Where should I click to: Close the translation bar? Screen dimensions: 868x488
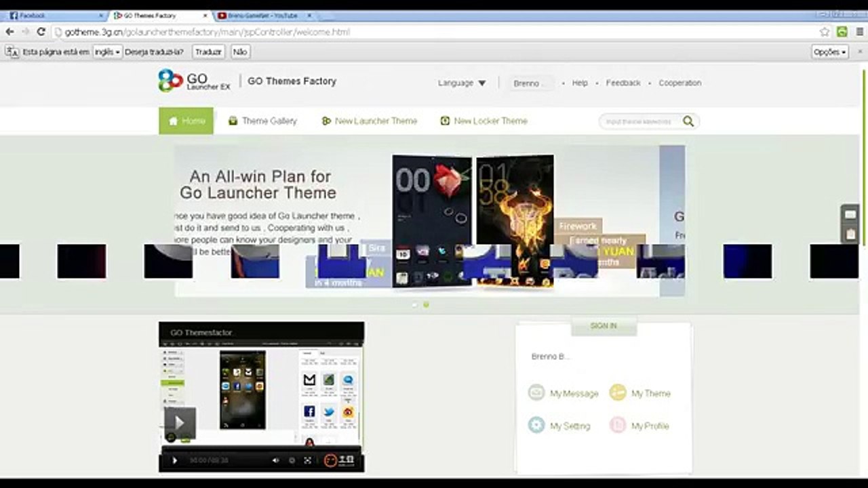(x=859, y=52)
